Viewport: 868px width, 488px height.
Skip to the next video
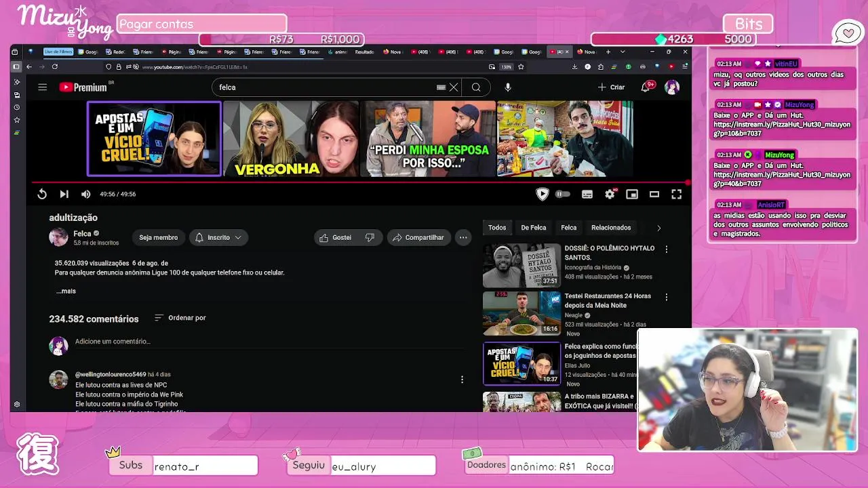[64, 195]
